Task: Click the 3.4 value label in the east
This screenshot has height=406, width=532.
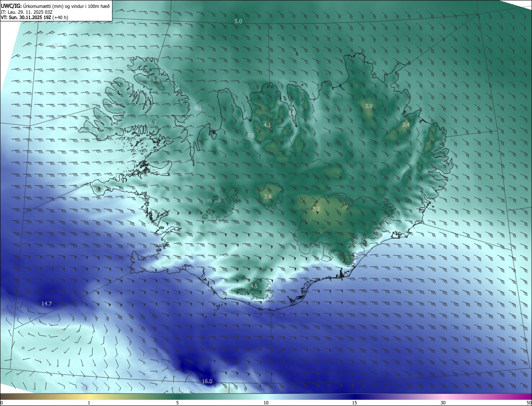Action: coord(406,125)
